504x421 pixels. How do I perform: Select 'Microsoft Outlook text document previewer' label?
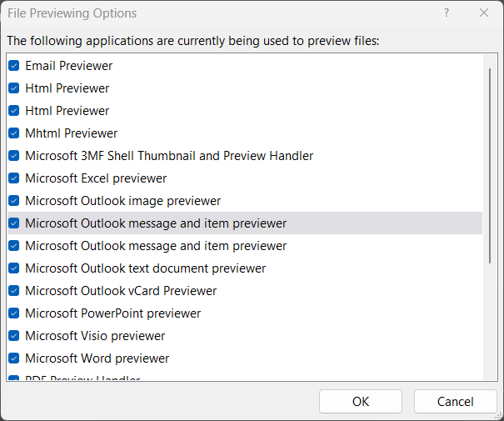[145, 268]
